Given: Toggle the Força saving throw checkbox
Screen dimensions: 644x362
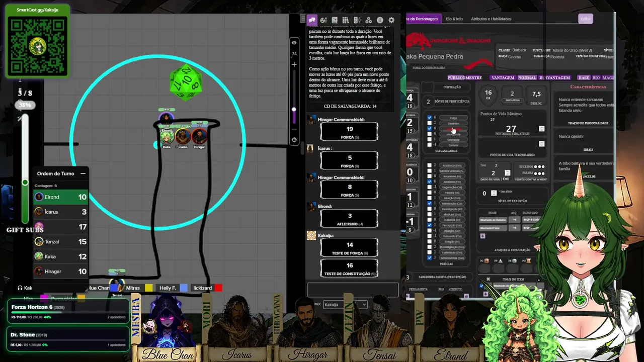Looking at the screenshot, I should (429, 118).
